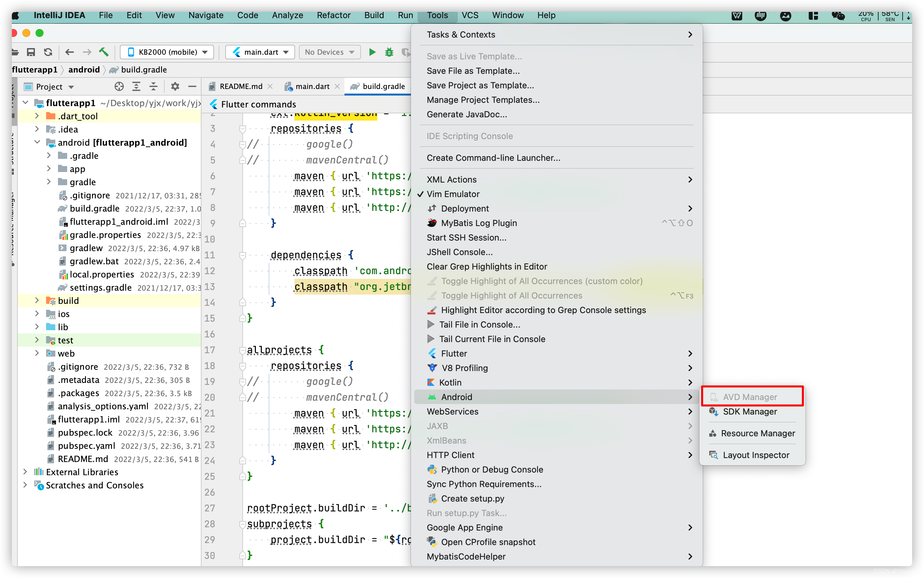
Task: Click the SDK Manager icon
Action: 713,412
